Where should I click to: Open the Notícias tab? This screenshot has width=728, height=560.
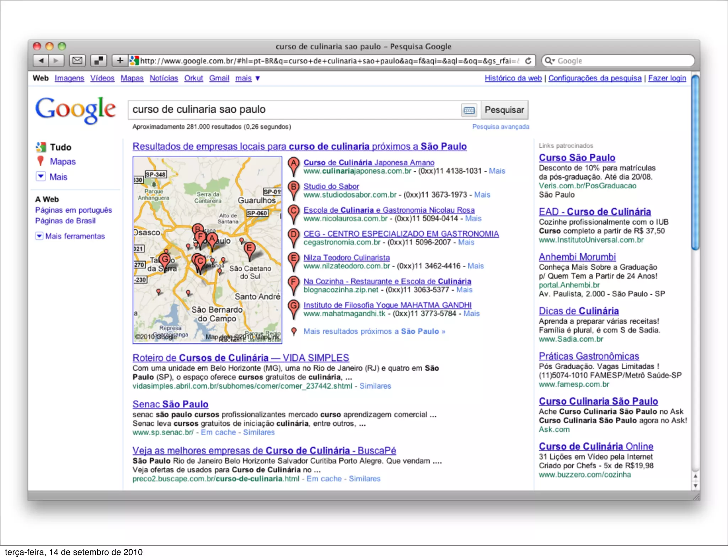coord(164,78)
